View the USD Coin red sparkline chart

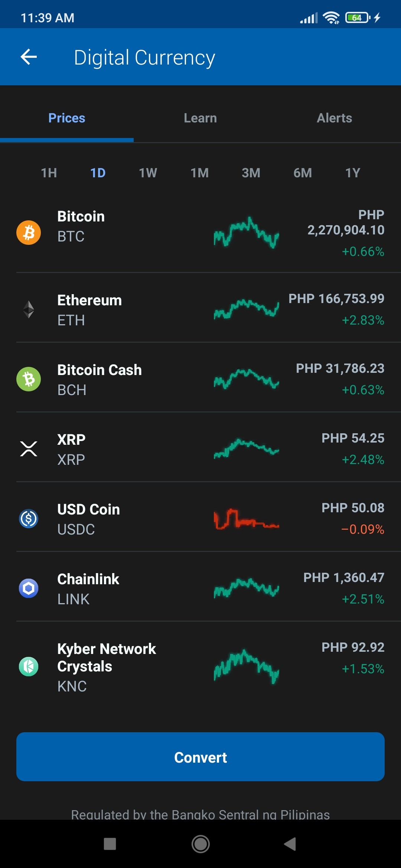[x=246, y=519]
